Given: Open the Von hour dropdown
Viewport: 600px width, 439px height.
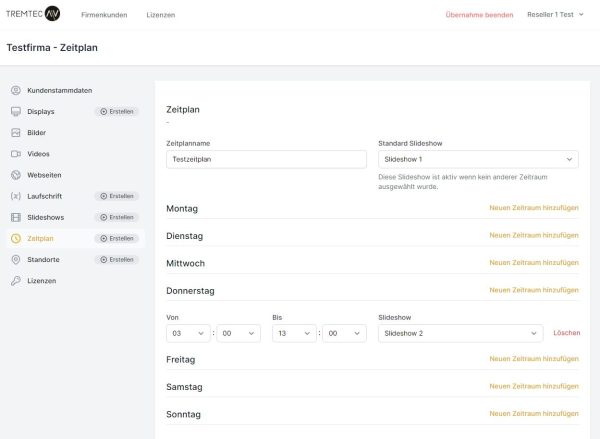Looking at the screenshot, I should (x=189, y=333).
